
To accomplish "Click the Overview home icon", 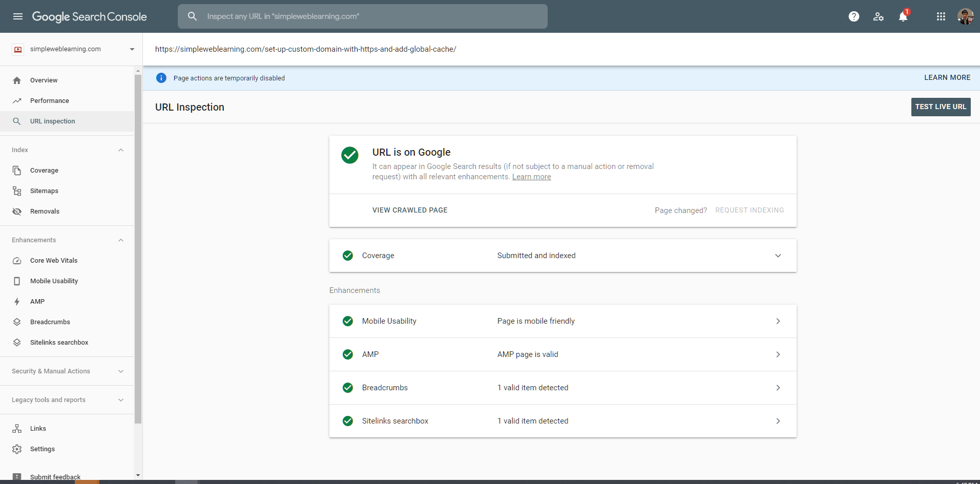I will pos(17,80).
